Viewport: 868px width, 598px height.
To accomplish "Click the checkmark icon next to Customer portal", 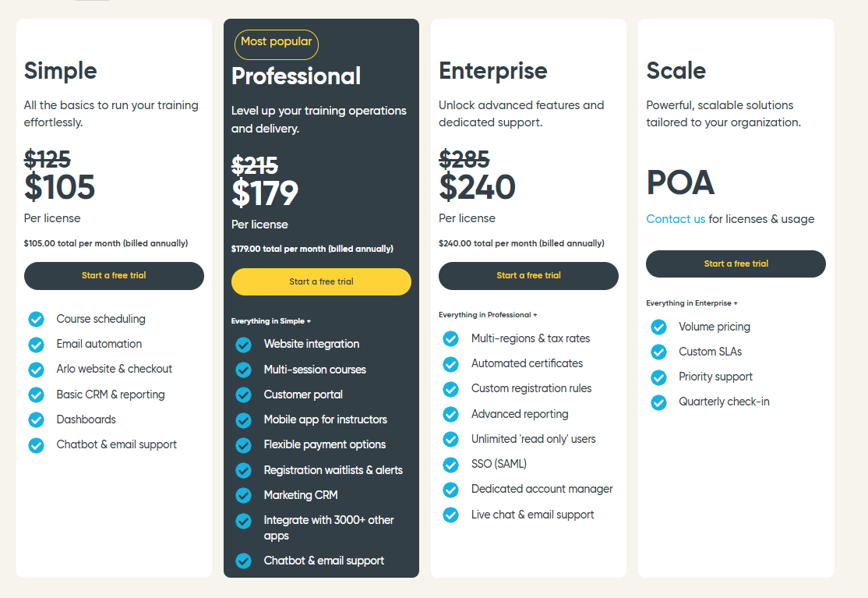I will click(243, 395).
